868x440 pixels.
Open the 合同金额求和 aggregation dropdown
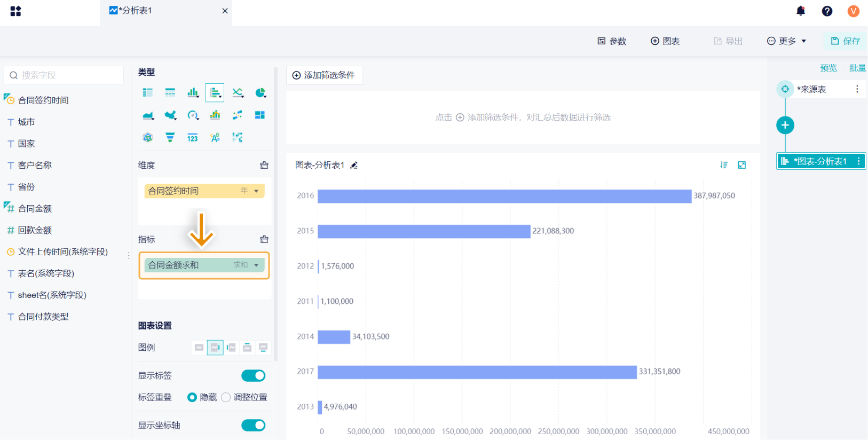tap(256, 265)
